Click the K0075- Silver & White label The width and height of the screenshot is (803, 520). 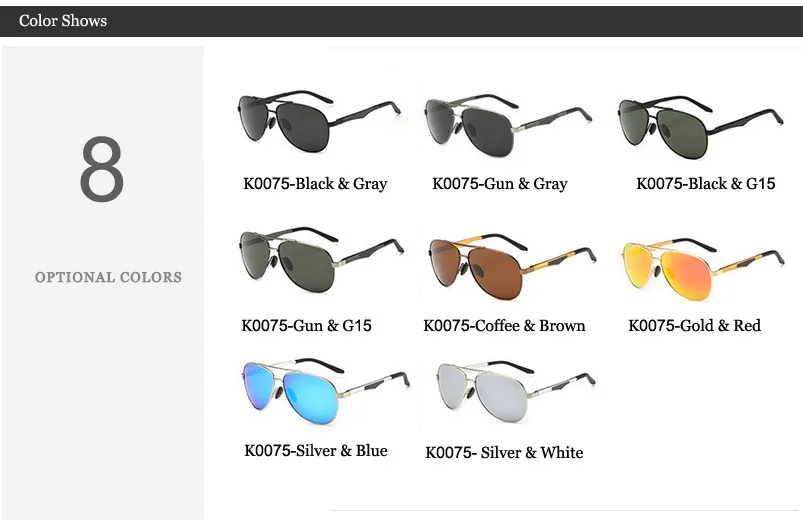point(504,452)
